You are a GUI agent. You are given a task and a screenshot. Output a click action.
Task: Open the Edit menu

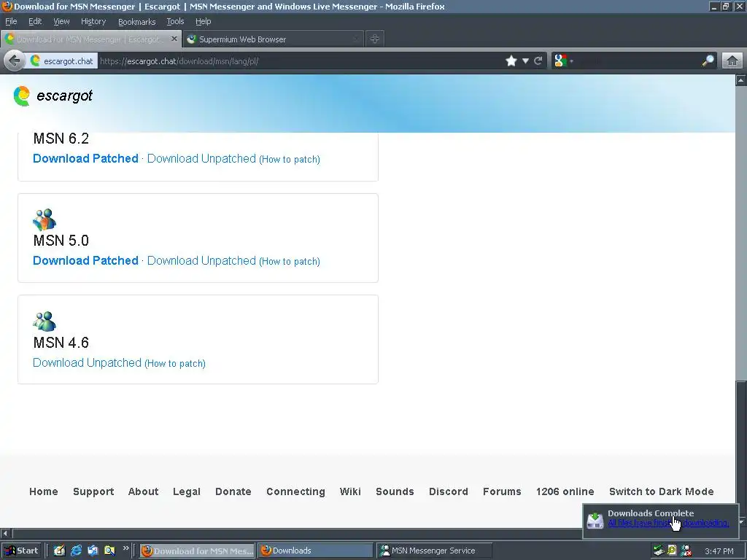(35, 21)
